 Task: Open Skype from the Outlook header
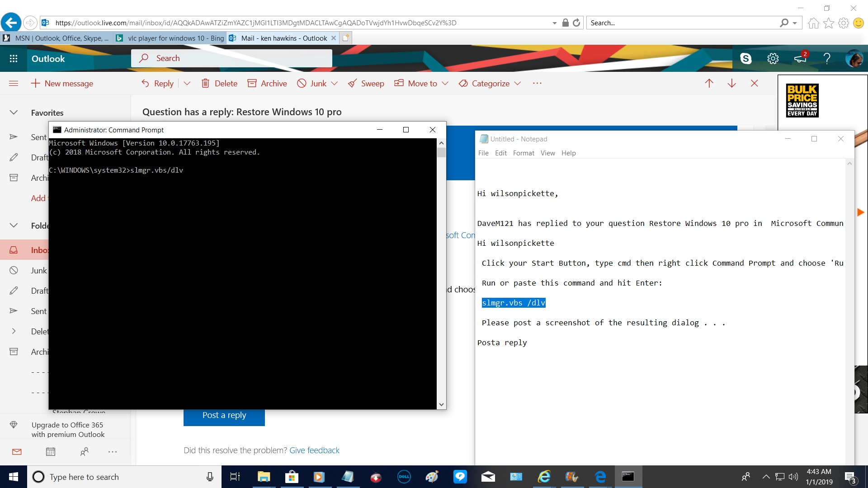point(745,58)
